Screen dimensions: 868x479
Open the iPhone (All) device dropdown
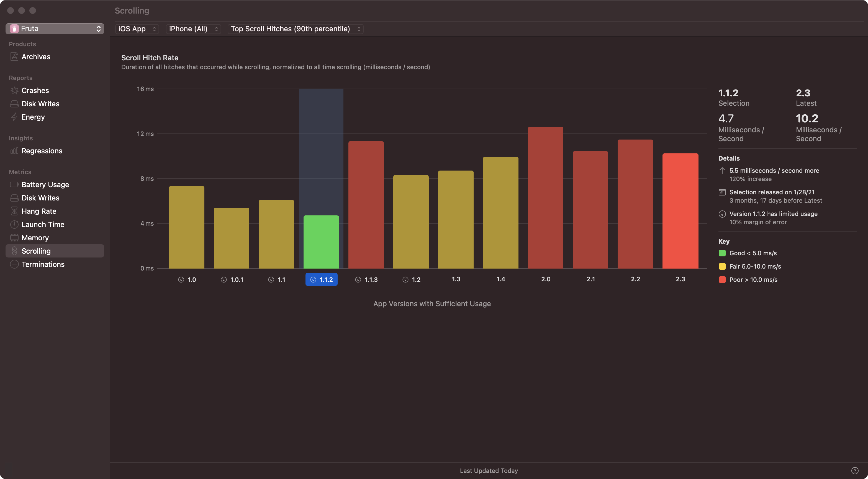(193, 29)
